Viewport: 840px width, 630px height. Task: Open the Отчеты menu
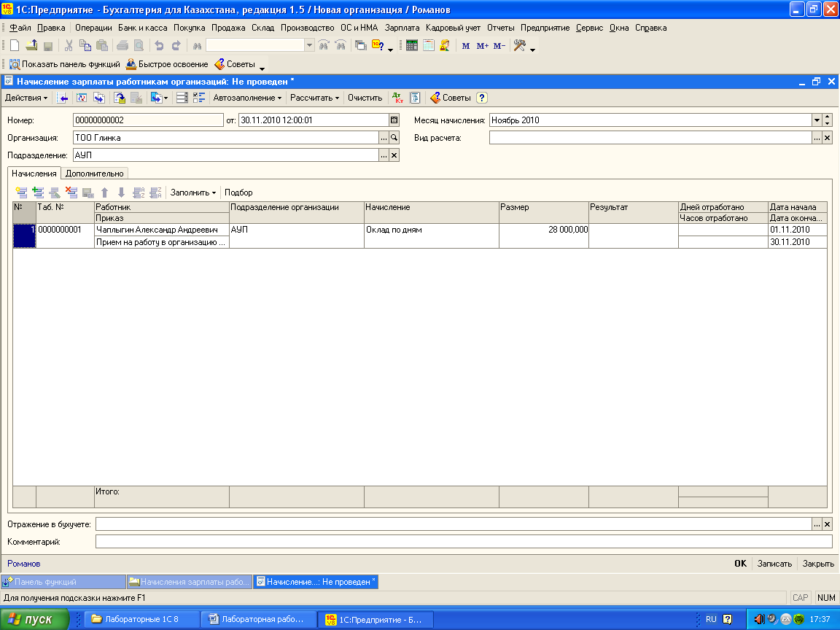point(500,28)
